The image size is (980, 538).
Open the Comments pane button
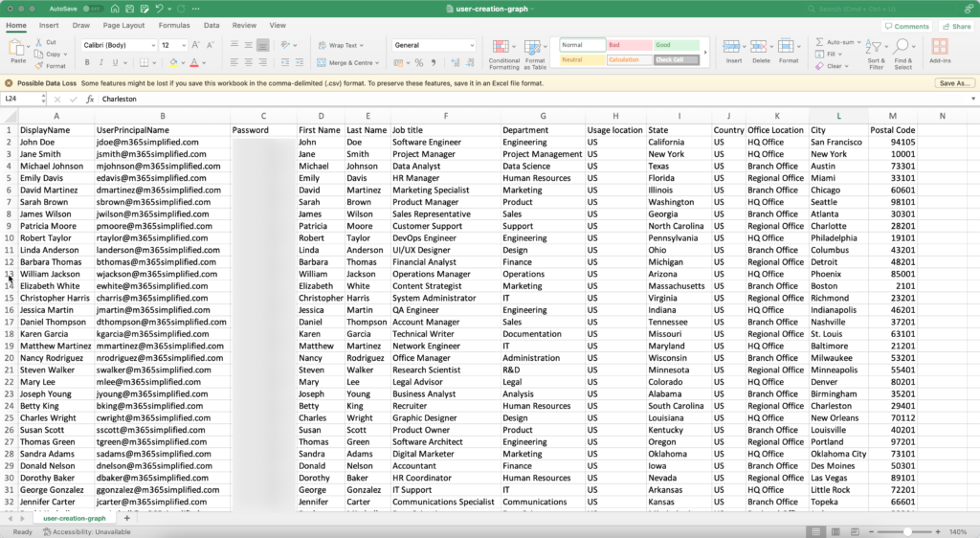pyautogui.click(x=906, y=26)
